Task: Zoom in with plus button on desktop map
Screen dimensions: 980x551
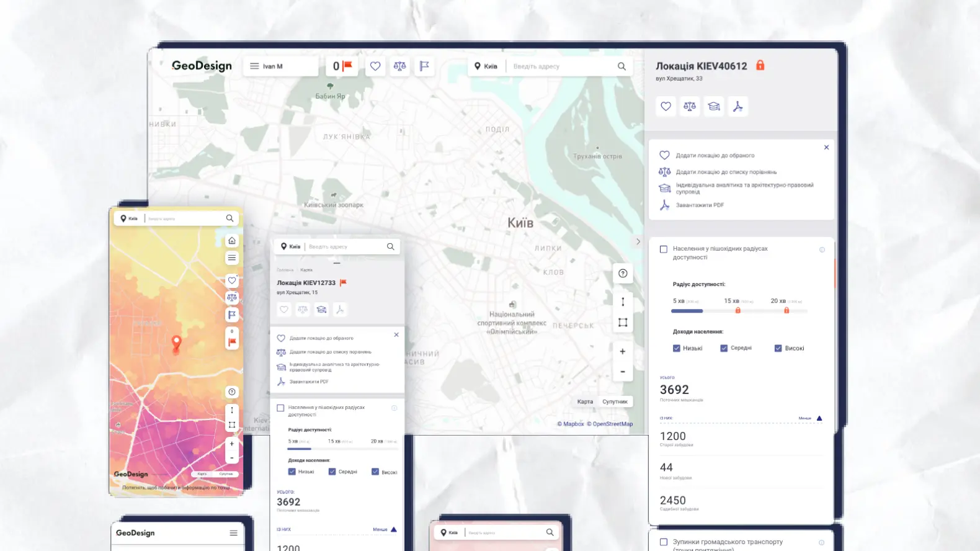Action: coord(623,351)
